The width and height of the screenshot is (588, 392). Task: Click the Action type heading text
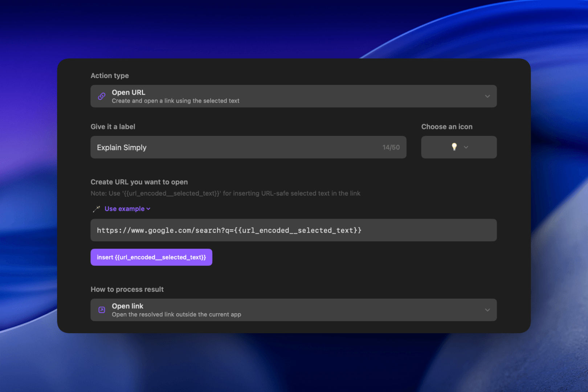pyautogui.click(x=110, y=76)
